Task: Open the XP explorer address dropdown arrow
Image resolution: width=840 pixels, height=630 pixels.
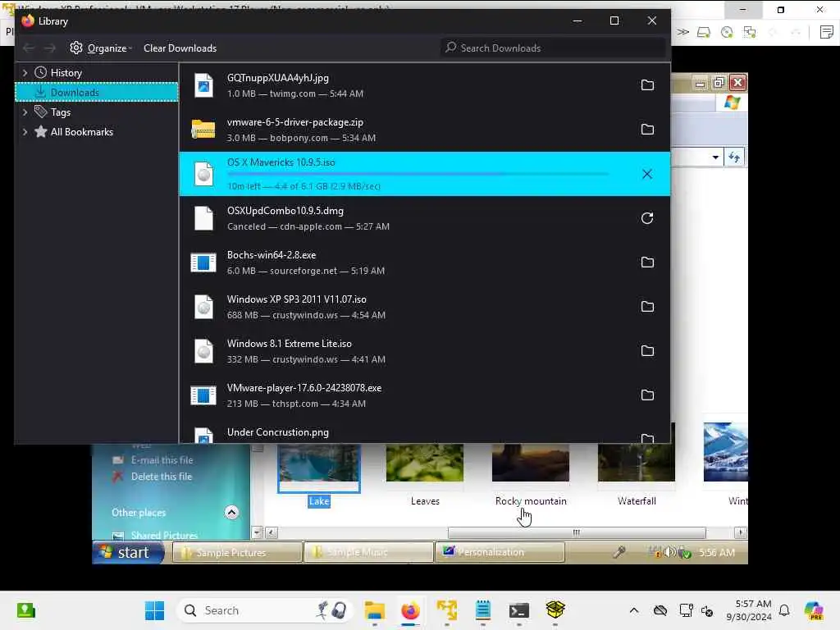Action: coord(715,157)
